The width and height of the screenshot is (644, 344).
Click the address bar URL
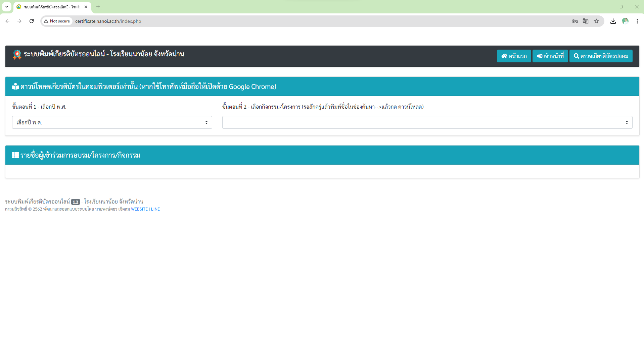tap(108, 21)
